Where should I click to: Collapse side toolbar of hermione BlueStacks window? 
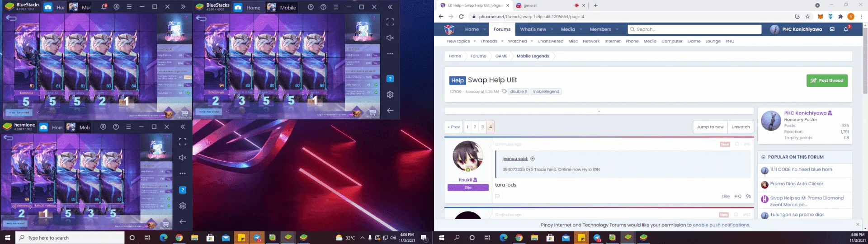pos(183,127)
